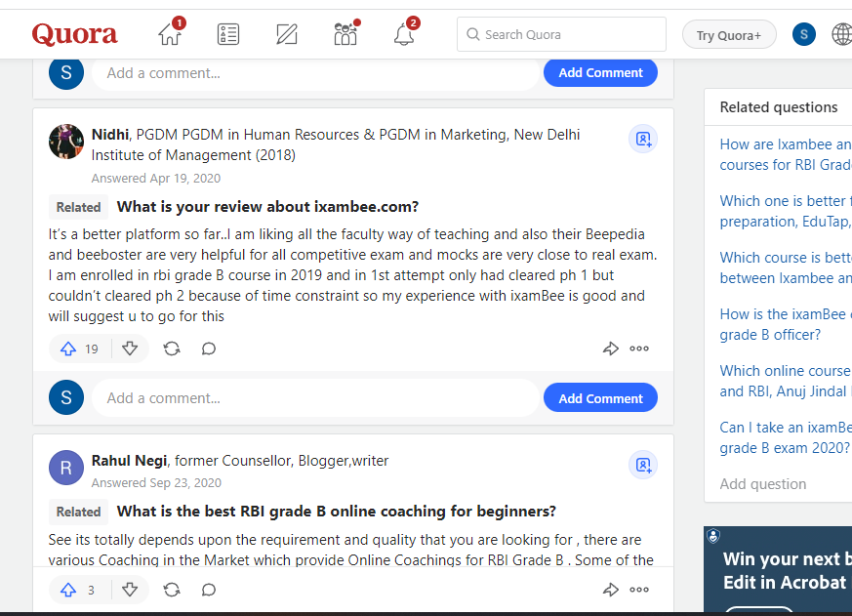Open more options on Rahul Negi's answer
852x616 pixels.
[639, 590]
